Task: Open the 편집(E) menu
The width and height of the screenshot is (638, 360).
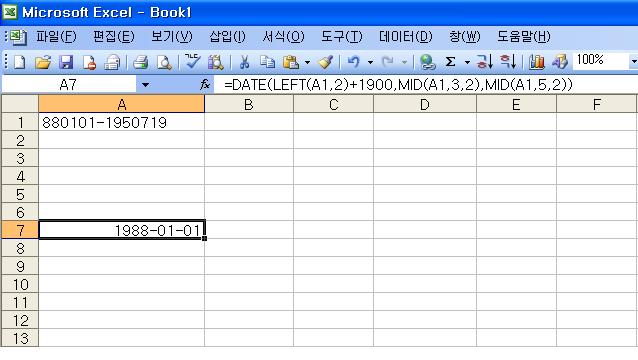Action: pyautogui.click(x=114, y=37)
